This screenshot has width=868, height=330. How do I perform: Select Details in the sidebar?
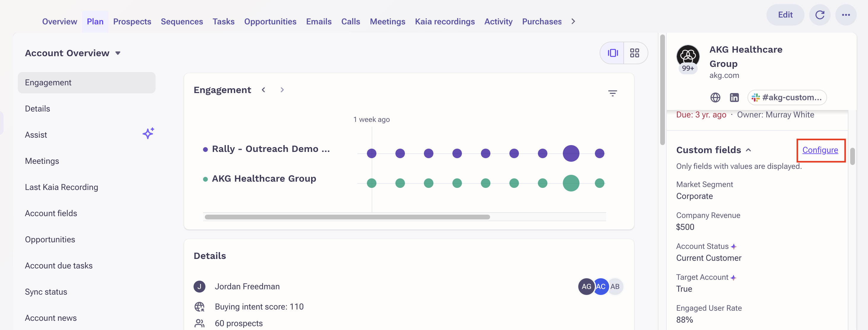(87, 109)
